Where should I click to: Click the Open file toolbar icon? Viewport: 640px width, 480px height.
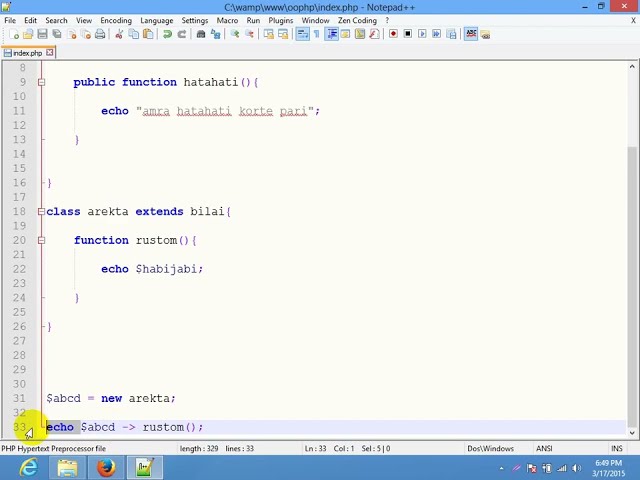[28, 34]
